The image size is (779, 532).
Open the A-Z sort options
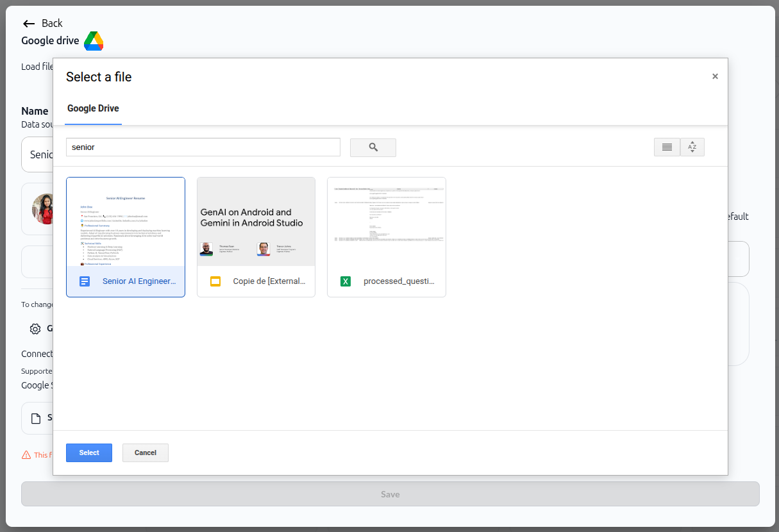(x=692, y=147)
